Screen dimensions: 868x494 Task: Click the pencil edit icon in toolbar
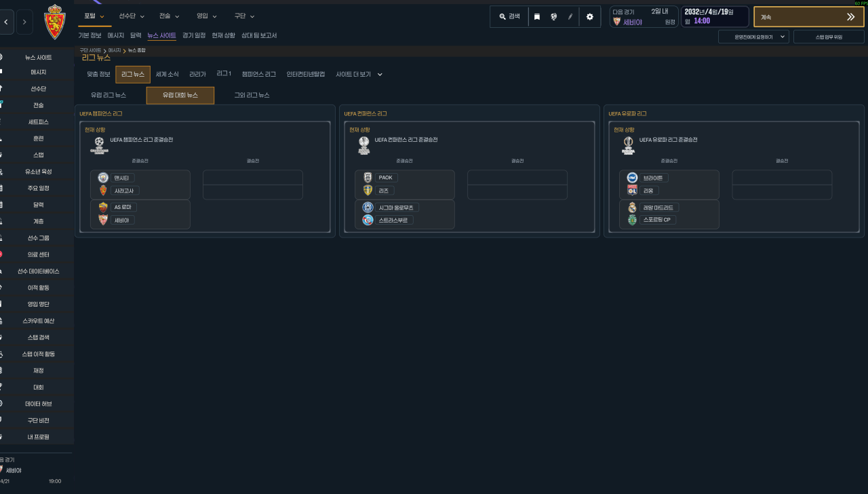pos(571,16)
